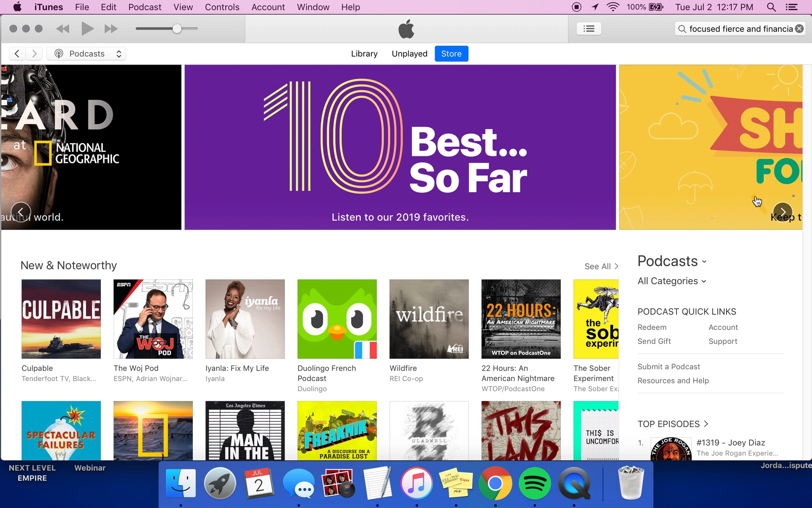This screenshot has width=812, height=508.
Task: Click the rewind playback button
Action: pyautogui.click(x=63, y=29)
